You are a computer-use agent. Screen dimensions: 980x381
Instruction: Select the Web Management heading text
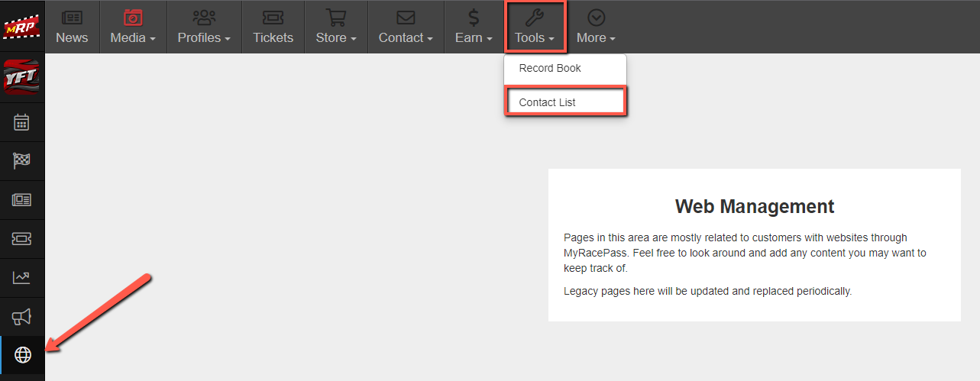pos(755,206)
